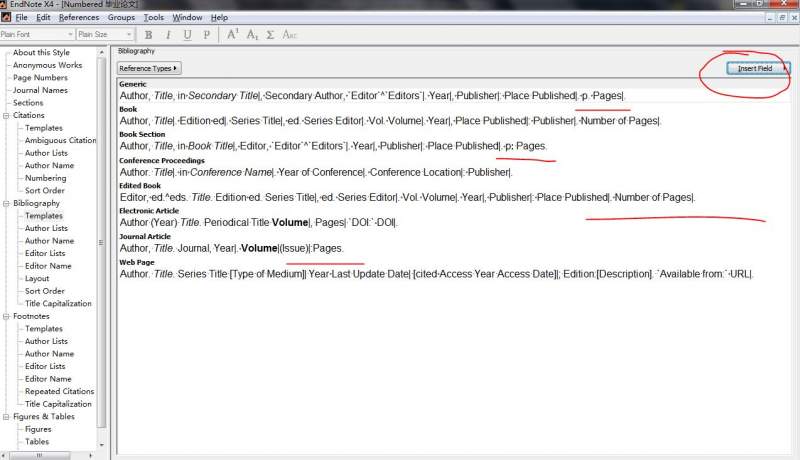Click the sidebar scroll down arrow

pyautogui.click(x=101, y=445)
